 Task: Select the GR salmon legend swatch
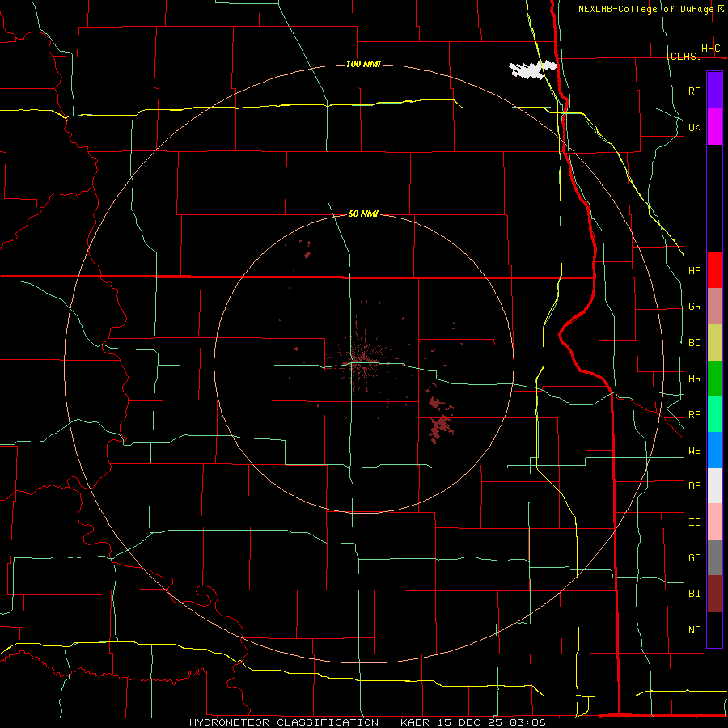pos(714,307)
